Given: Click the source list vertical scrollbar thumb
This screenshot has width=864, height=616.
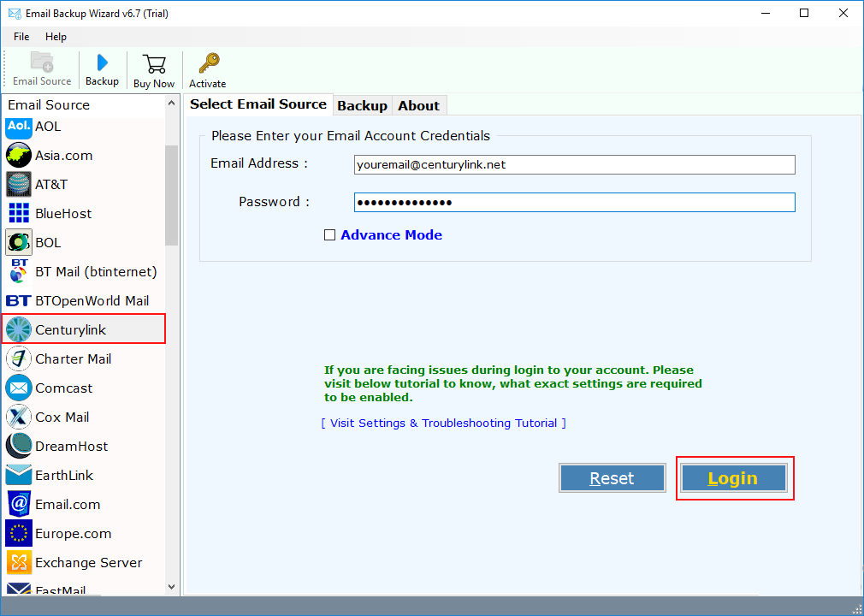Looking at the screenshot, I should [x=171, y=196].
